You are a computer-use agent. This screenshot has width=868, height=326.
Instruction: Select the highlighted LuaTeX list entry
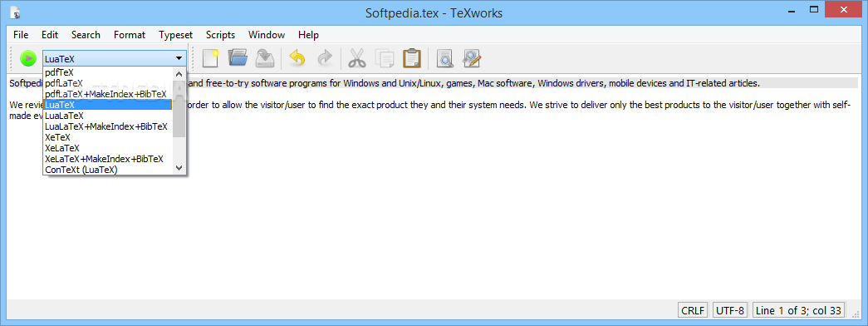click(x=108, y=105)
